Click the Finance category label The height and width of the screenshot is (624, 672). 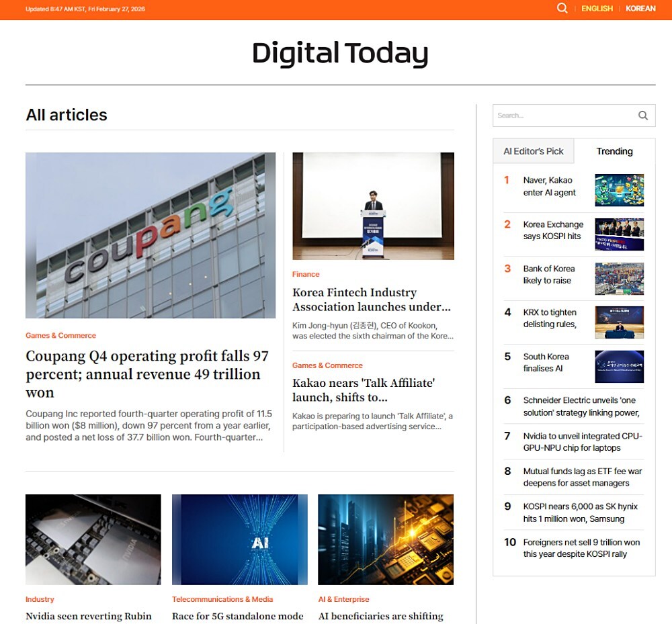306,274
